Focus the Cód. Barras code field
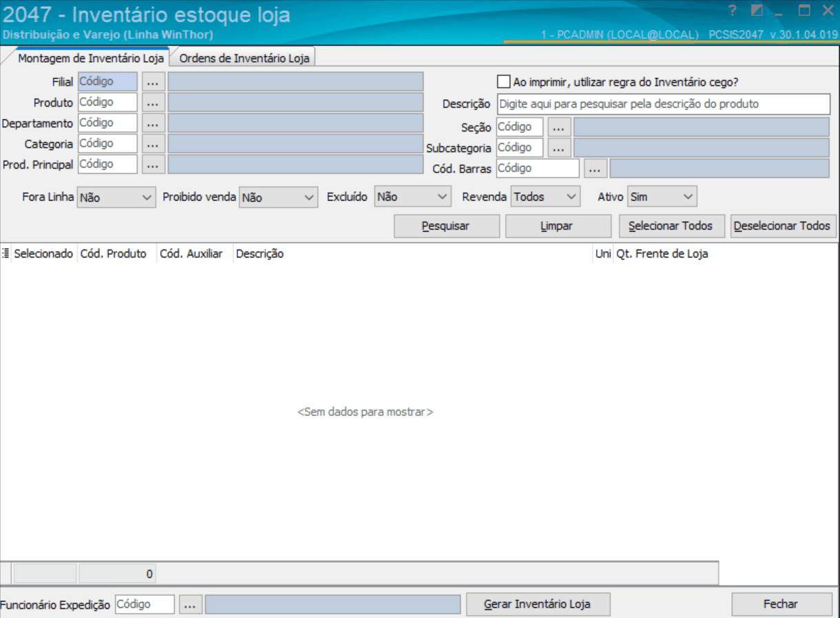 [538, 169]
